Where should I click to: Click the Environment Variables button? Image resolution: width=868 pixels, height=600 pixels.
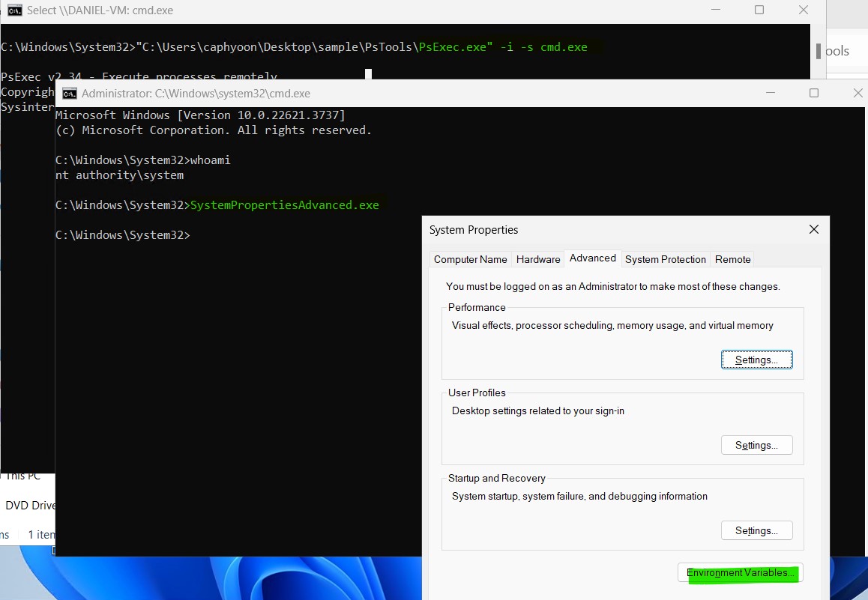741,573
